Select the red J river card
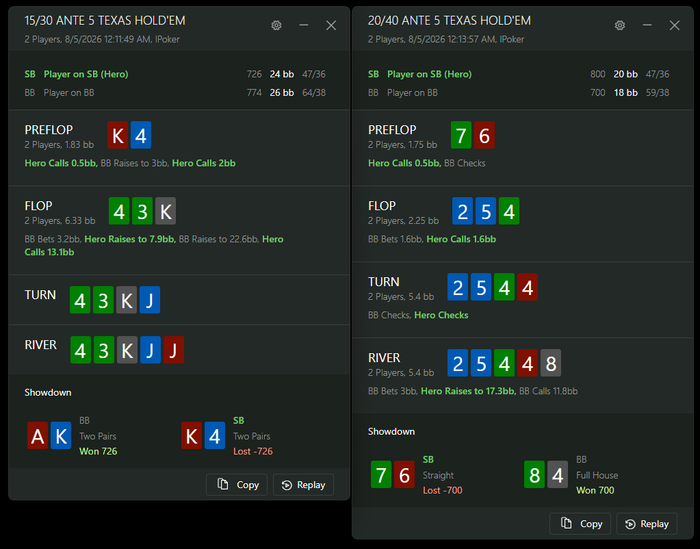The height and width of the screenshot is (549, 700). (x=174, y=350)
